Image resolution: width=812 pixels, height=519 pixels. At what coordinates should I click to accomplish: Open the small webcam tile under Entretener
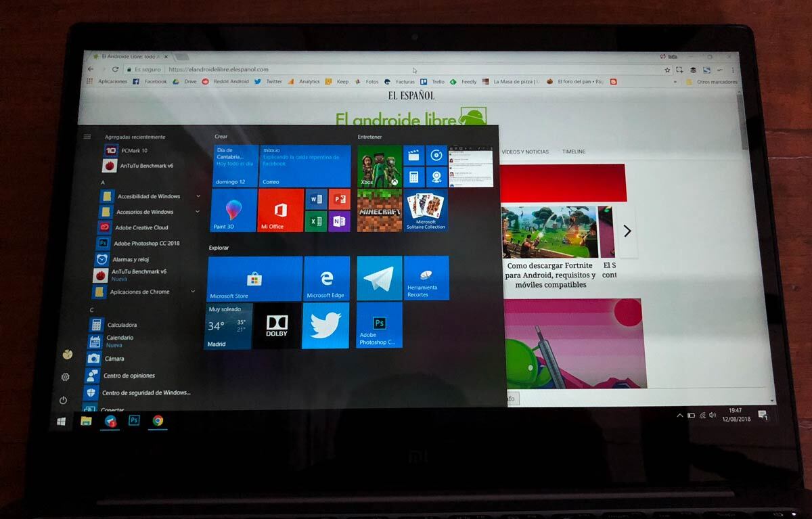(x=436, y=177)
